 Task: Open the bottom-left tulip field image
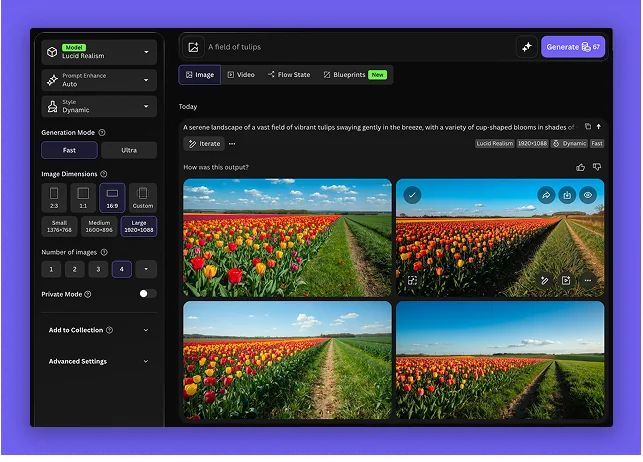pos(287,360)
